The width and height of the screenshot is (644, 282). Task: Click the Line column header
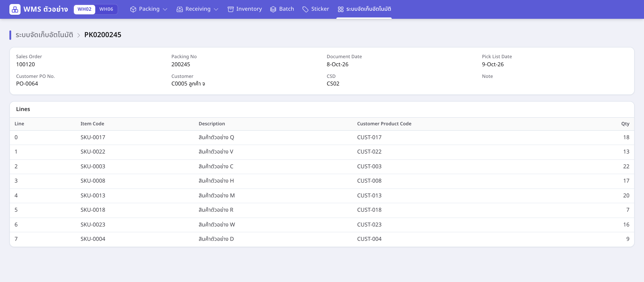19,124
